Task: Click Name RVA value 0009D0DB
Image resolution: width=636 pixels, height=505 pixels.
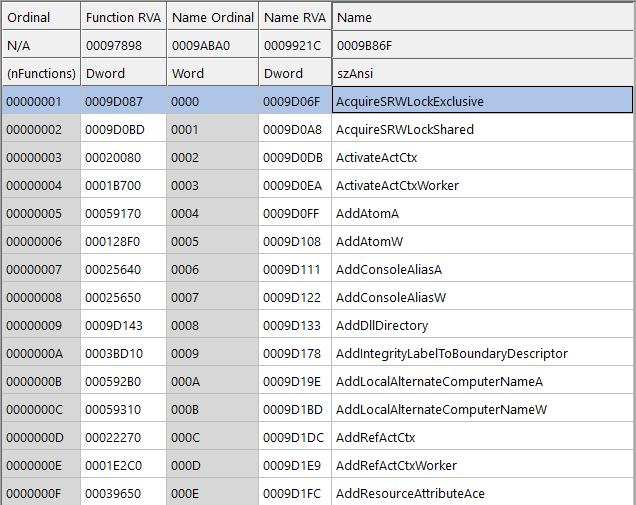Action: (x=295, y=157)
